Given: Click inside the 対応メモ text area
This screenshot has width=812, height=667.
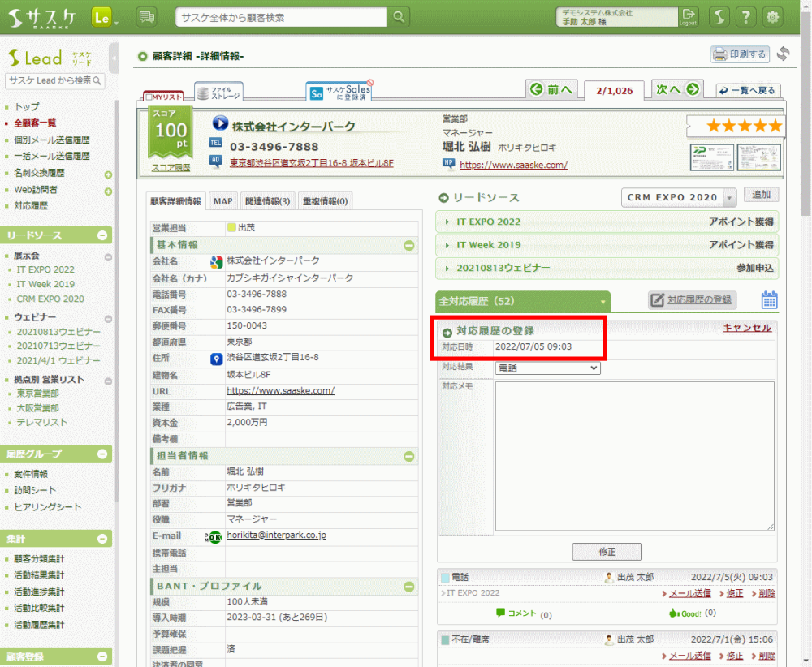Looking at the screenshot, I should point(634,456).
